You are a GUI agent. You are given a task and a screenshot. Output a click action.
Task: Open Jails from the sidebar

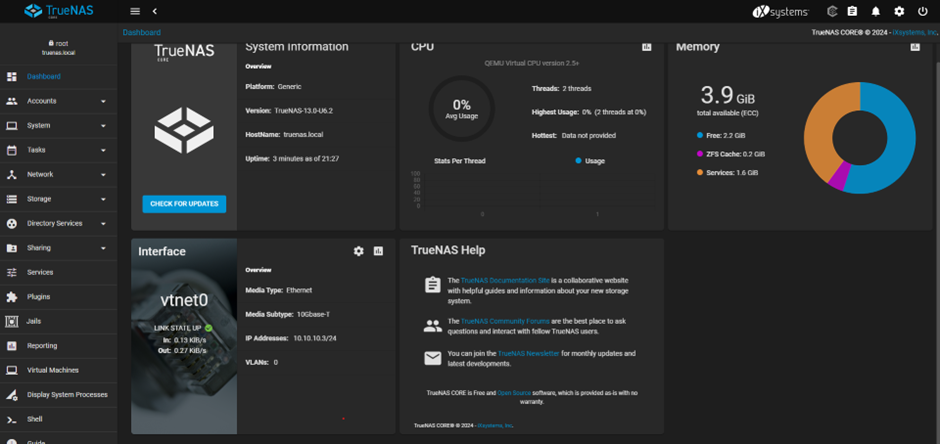(34, 321)
